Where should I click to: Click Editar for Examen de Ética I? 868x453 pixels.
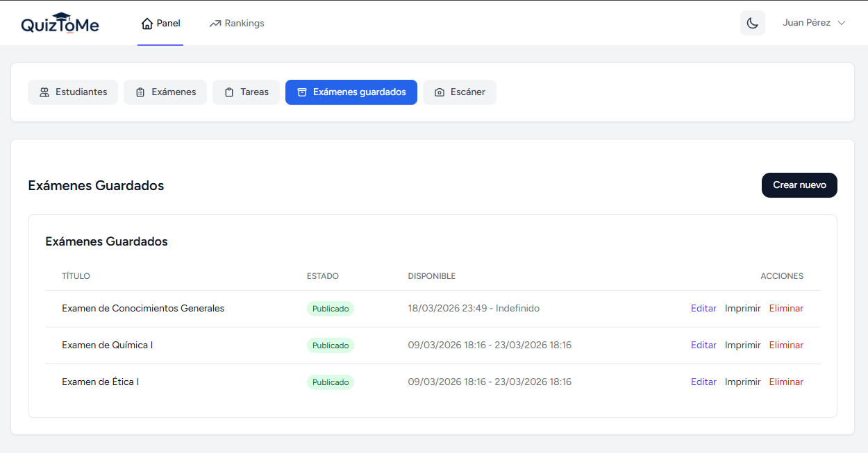click(703, 382)
